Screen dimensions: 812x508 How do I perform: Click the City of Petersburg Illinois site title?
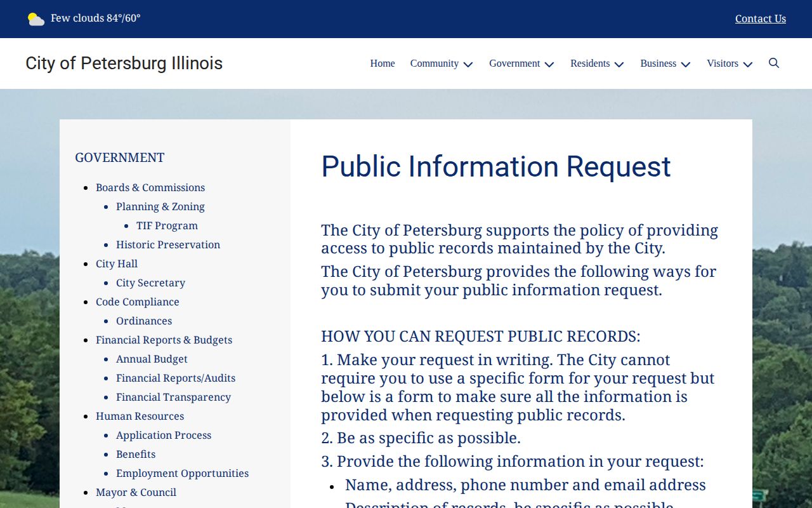[x=124, y=63]
